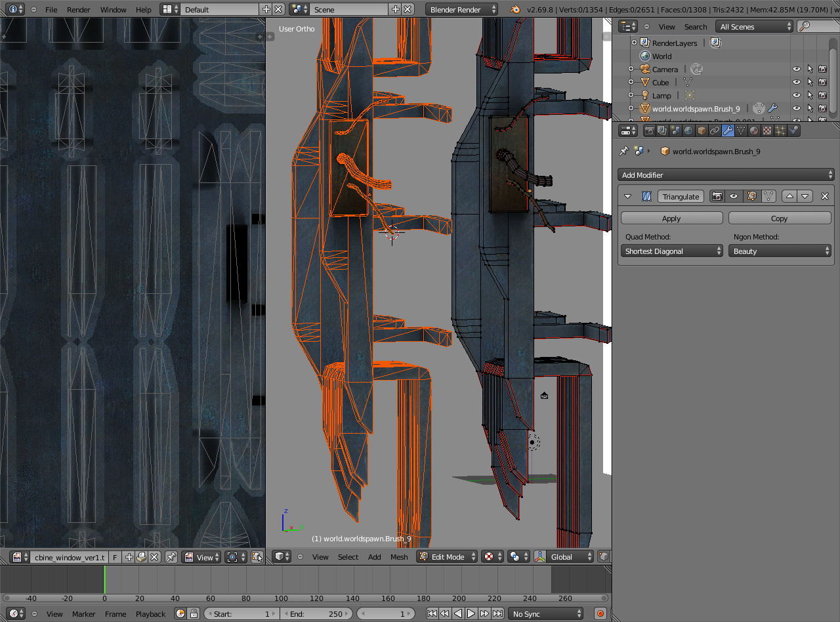Open the Object Data mesh triangle tab
The image size is (840, 622).
741,131
